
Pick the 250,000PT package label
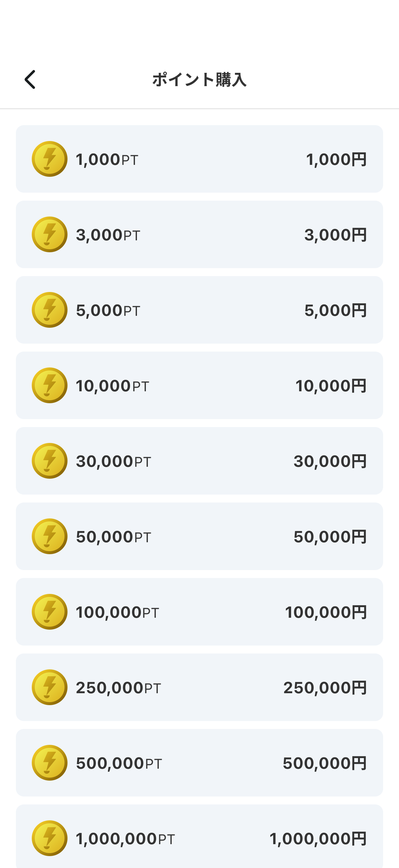[118, 688]
